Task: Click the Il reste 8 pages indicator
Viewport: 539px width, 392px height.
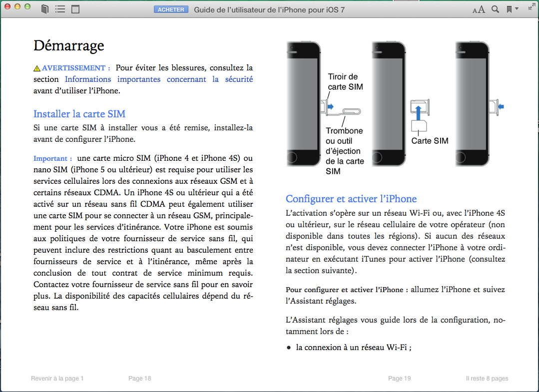Action: tap(487, 378)
